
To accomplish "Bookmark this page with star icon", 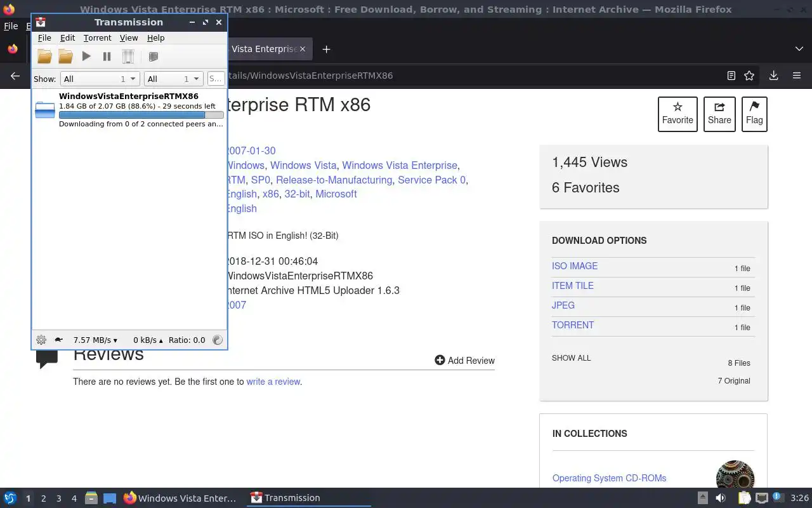I will [749, 76].
